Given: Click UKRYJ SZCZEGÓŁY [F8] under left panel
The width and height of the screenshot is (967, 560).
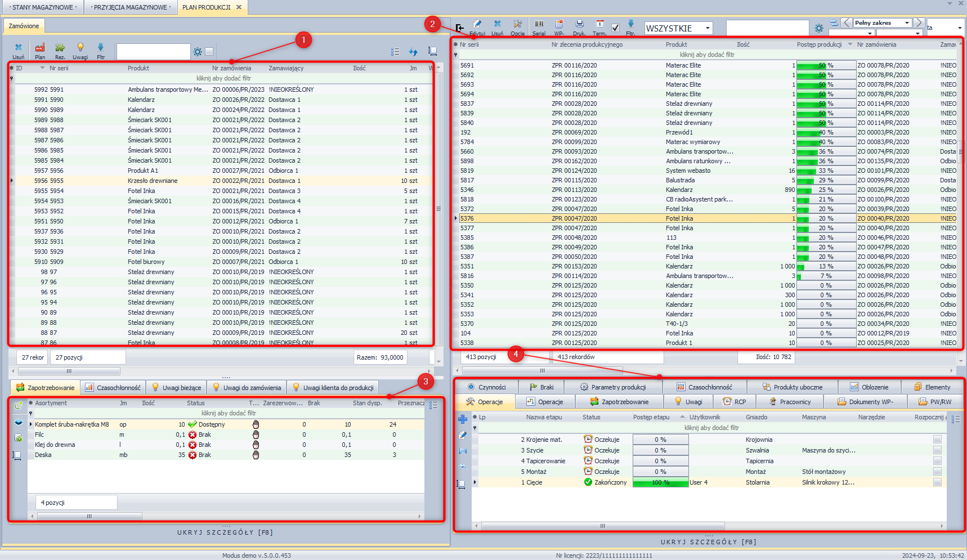Looking at the screenshot, I should coord(225,532).
